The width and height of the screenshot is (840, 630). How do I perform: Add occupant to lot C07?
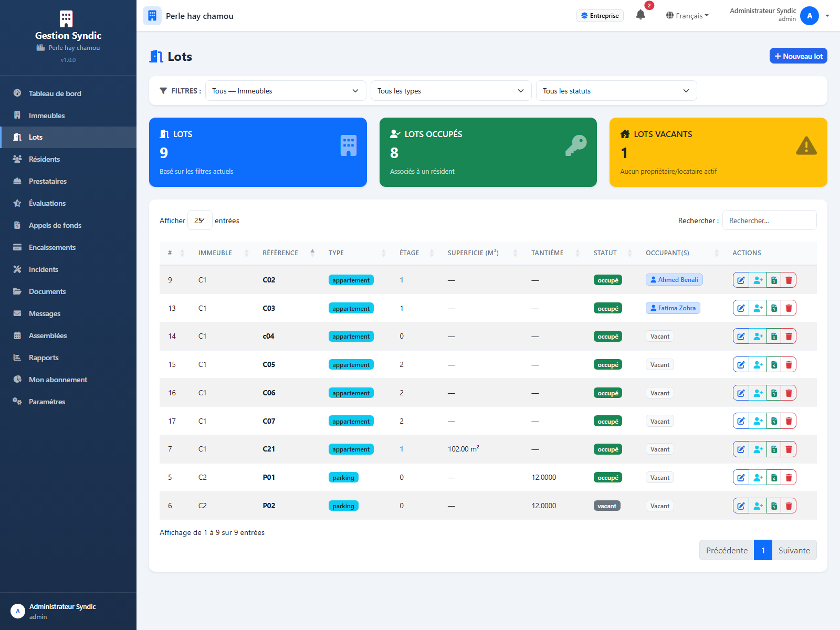click(758, 421)
